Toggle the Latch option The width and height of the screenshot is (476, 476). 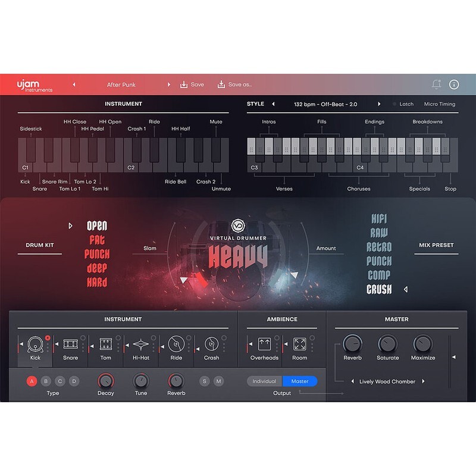[x=402, y=104]
